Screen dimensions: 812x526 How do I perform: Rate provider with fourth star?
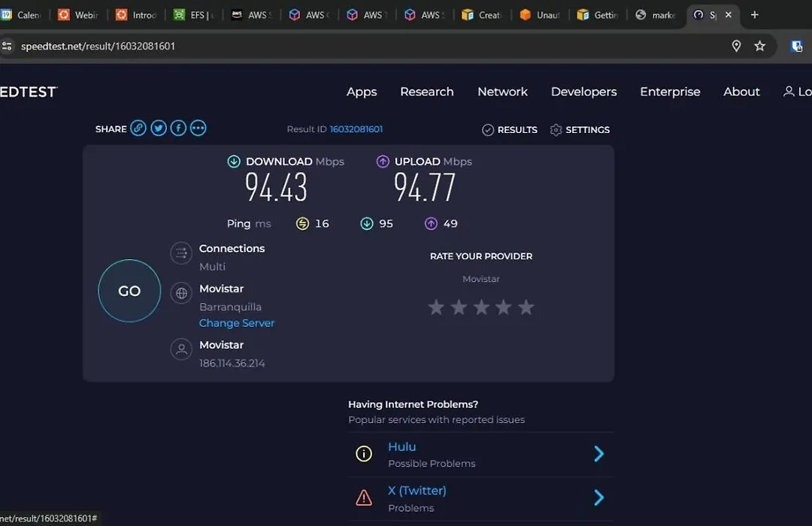pyautogui.click(x=503, y=307)
